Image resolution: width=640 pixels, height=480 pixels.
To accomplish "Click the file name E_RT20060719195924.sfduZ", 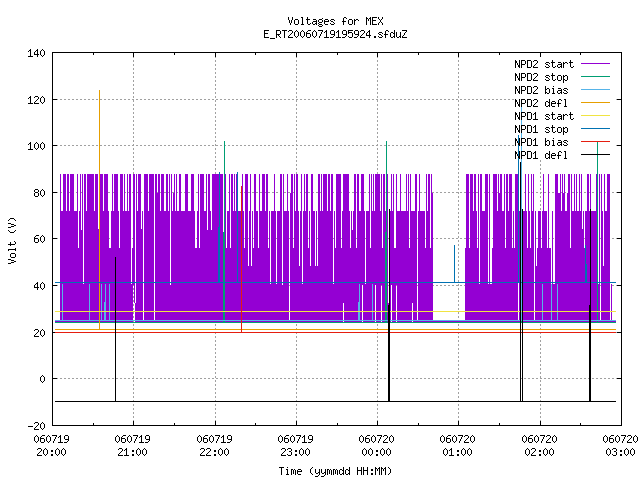I will [335, 34].
